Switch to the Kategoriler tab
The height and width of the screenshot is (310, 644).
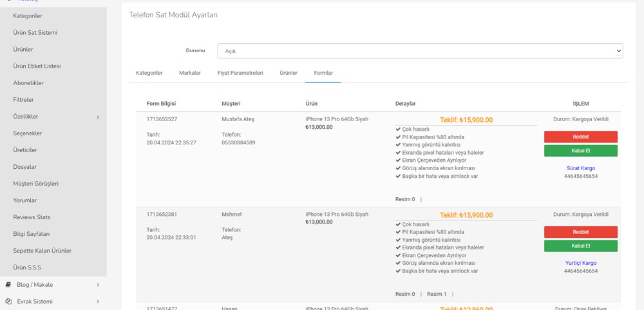pos(149,73)
